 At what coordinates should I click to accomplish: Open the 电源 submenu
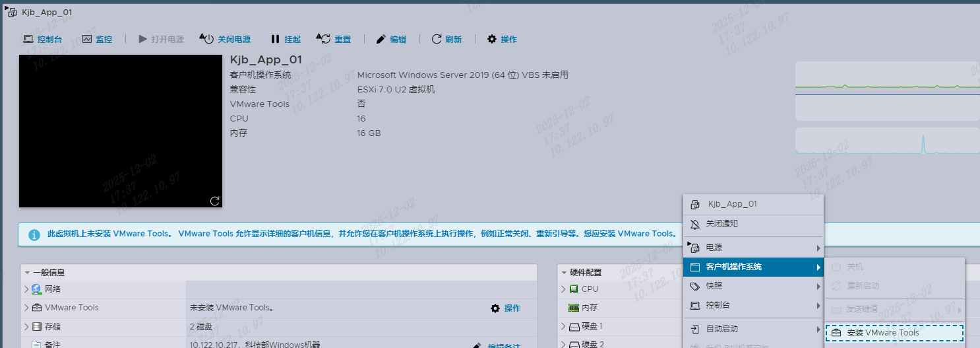754,248
